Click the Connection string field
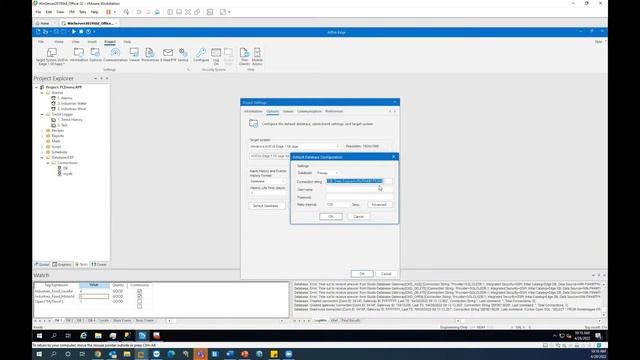 [x=355, y=181]
